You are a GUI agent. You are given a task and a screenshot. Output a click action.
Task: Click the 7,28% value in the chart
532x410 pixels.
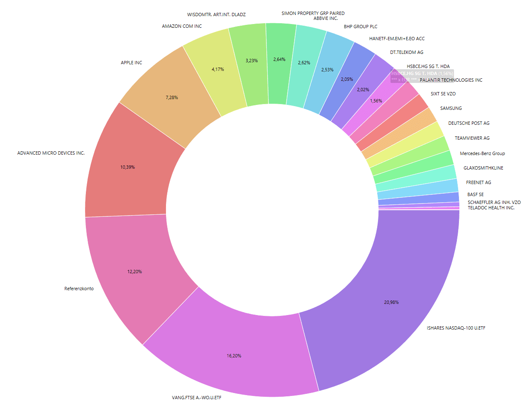172,97
